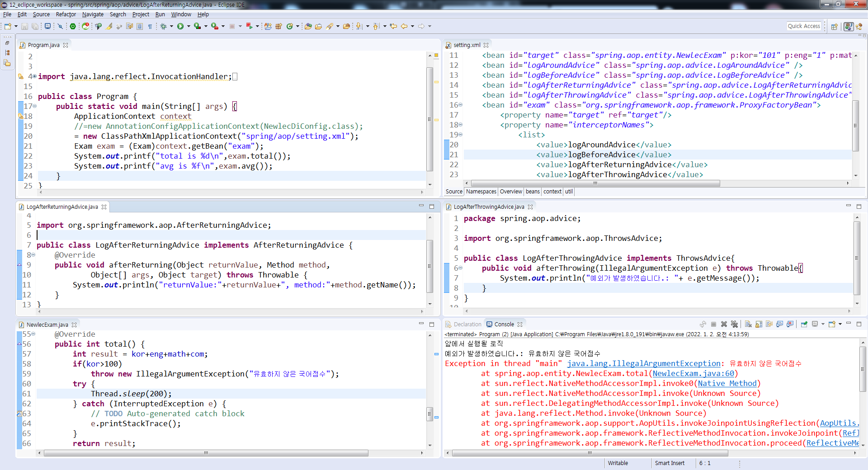The height and width of the screenshot is (470, 868).
Task: Click the External Tools run icon
Action: [x=215, y=26]
